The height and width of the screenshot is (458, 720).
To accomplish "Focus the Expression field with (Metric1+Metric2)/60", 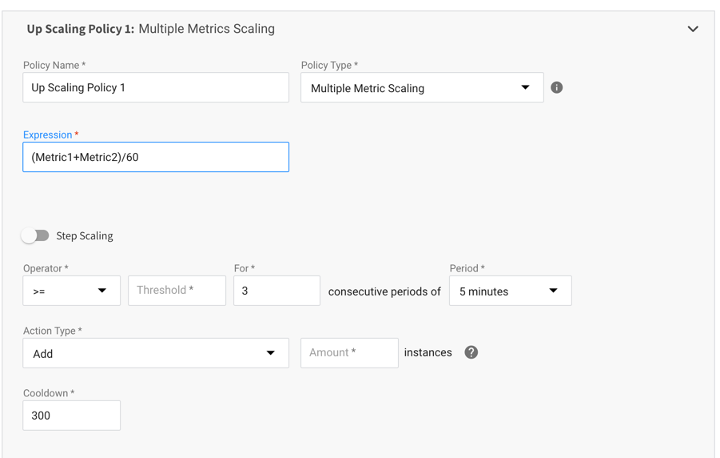I will pyautogui.click(x=155, y=157).
